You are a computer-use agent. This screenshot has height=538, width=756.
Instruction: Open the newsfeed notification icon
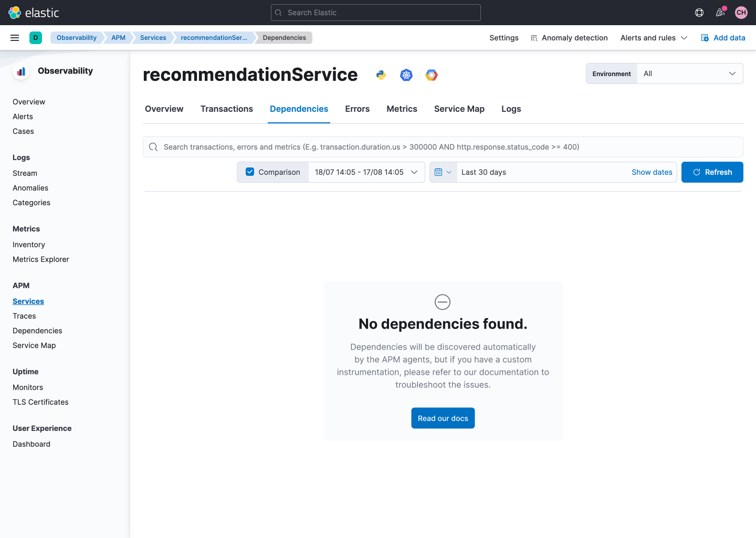(x=720, y=12)
